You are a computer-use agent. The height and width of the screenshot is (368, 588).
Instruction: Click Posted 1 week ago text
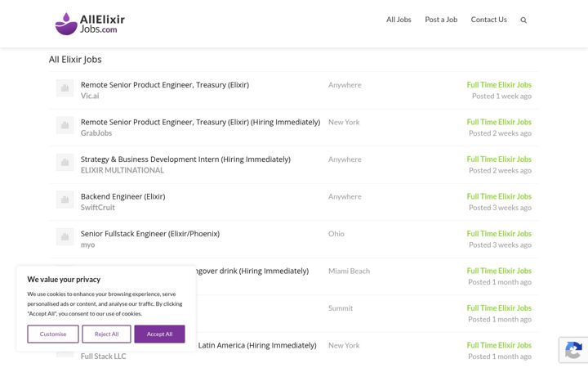coord(501,96)
